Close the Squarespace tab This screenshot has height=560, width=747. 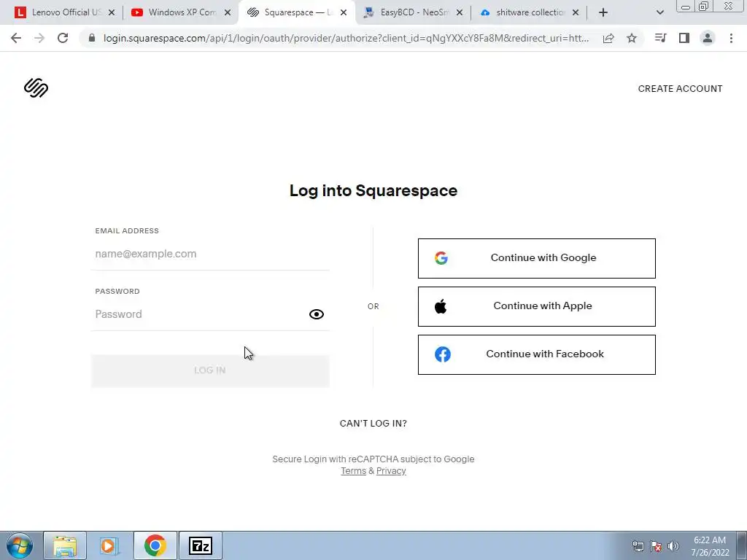(x=344, y=13)
